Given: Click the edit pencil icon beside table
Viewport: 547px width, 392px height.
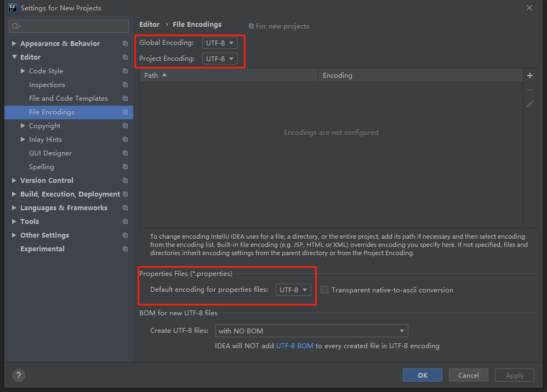Looking at the screenshot, I should [x=530, y=104].
